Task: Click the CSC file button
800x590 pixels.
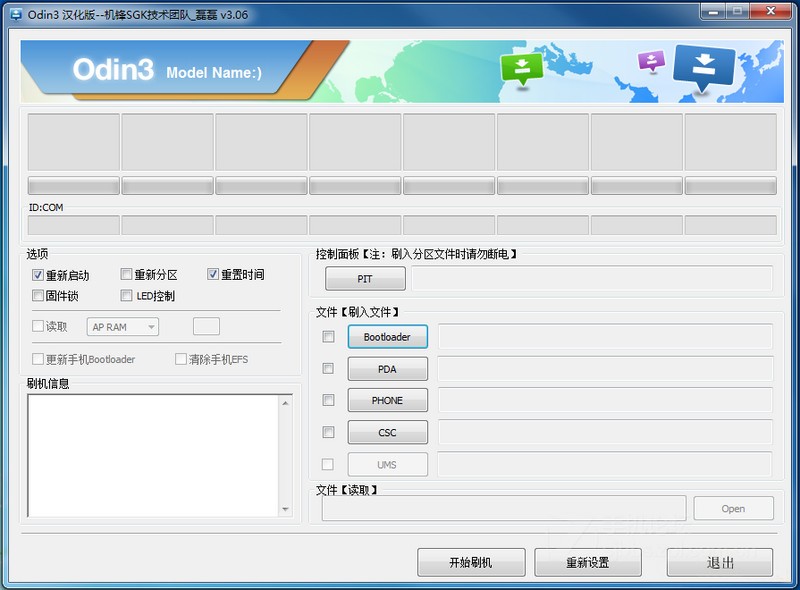Action: click(388, 433)
